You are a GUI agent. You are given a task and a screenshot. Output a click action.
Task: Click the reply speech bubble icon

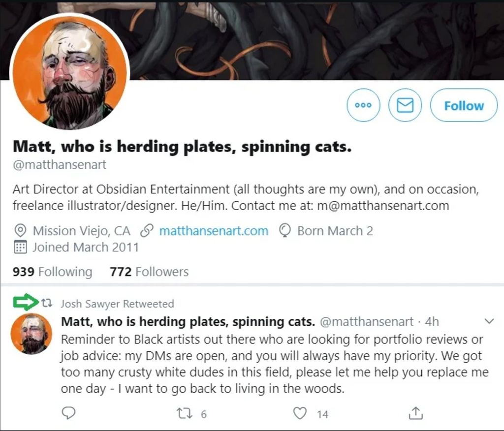coord(70,413)
